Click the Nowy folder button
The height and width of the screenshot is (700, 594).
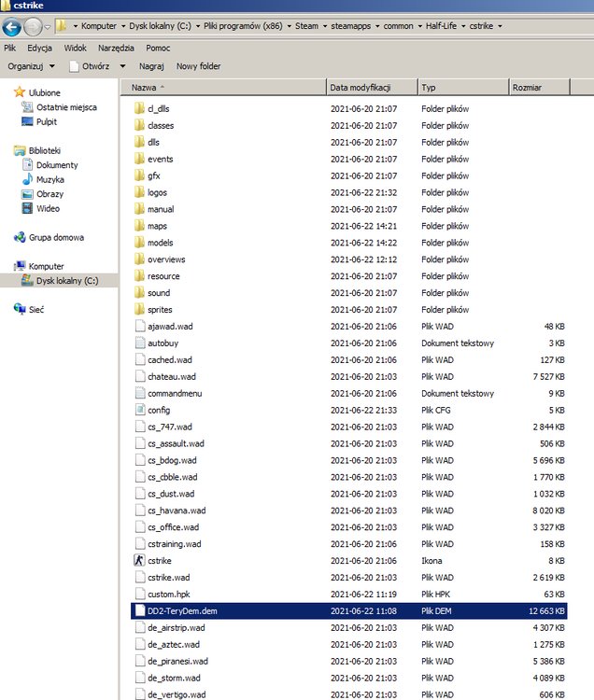tap(198, 66)
